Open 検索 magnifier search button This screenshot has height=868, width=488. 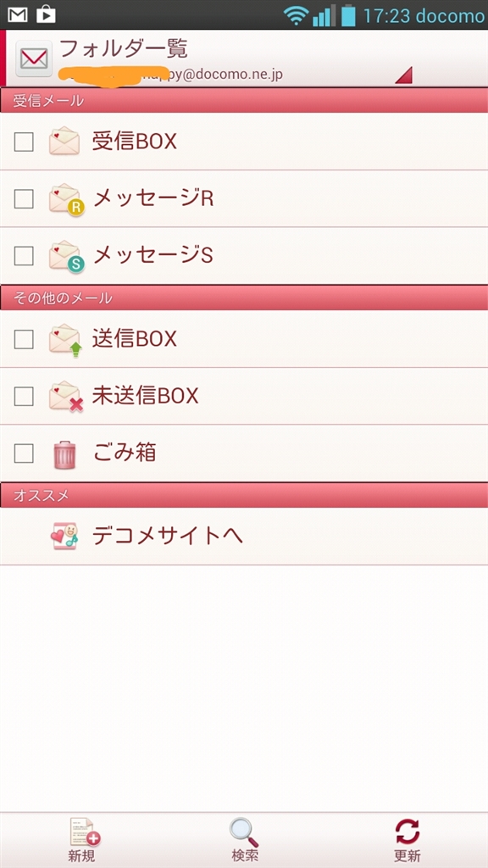(244, 840)
